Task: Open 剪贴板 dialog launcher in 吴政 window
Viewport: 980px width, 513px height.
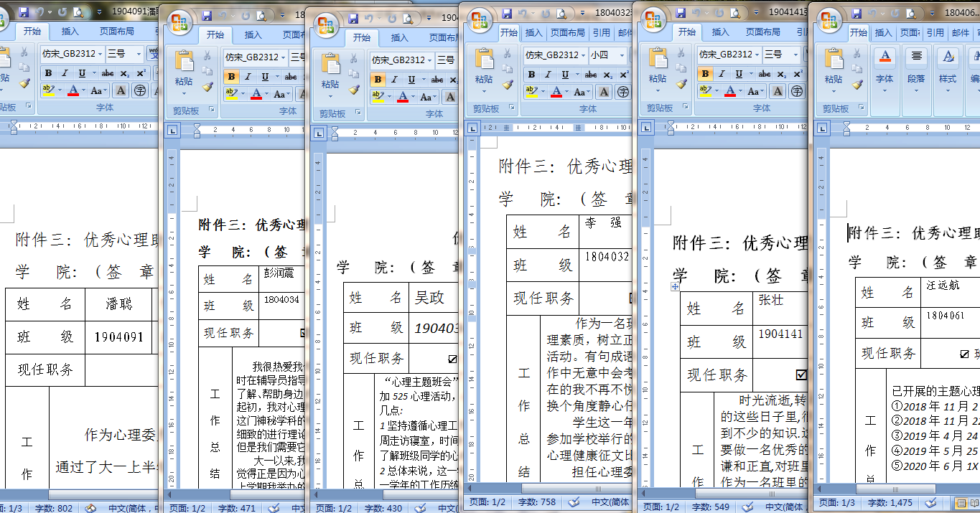Action: click(x=360, y=113)
